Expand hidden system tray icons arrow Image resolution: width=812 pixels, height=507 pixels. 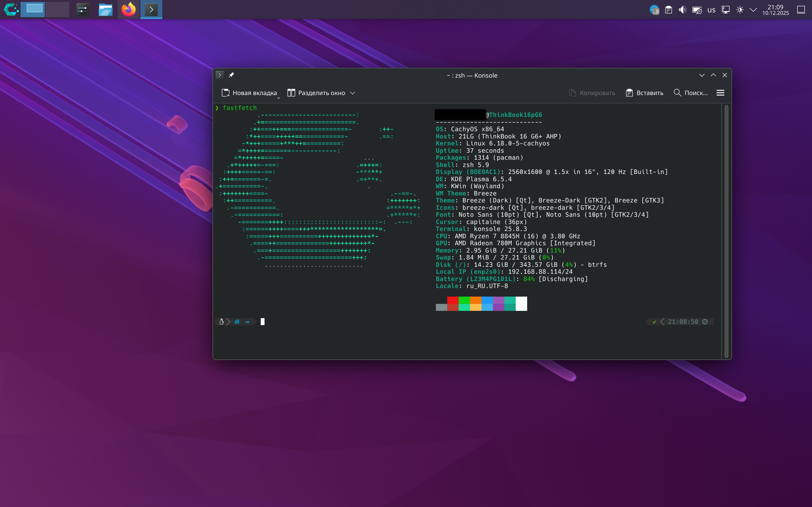(x=753, y=10)
